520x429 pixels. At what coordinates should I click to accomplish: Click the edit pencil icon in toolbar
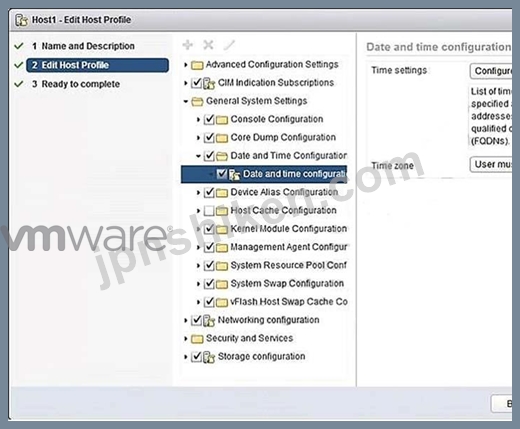pyautogui.click(x=229, y=45)
